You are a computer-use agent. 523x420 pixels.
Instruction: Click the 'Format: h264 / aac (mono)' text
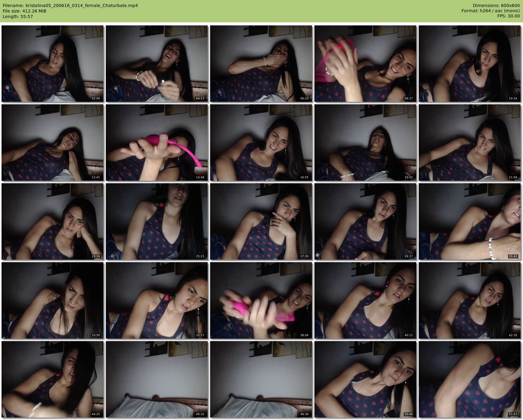tap(491, 11)
